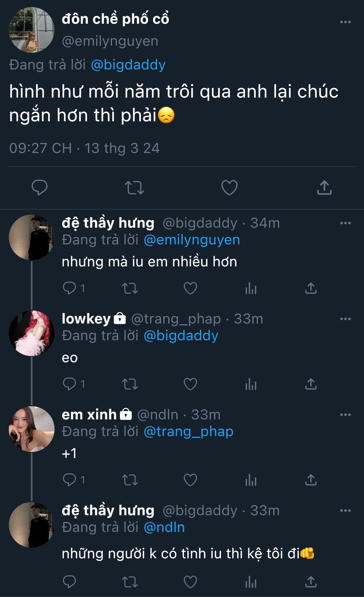Open more options on em xinh's reply

[345, 415]
